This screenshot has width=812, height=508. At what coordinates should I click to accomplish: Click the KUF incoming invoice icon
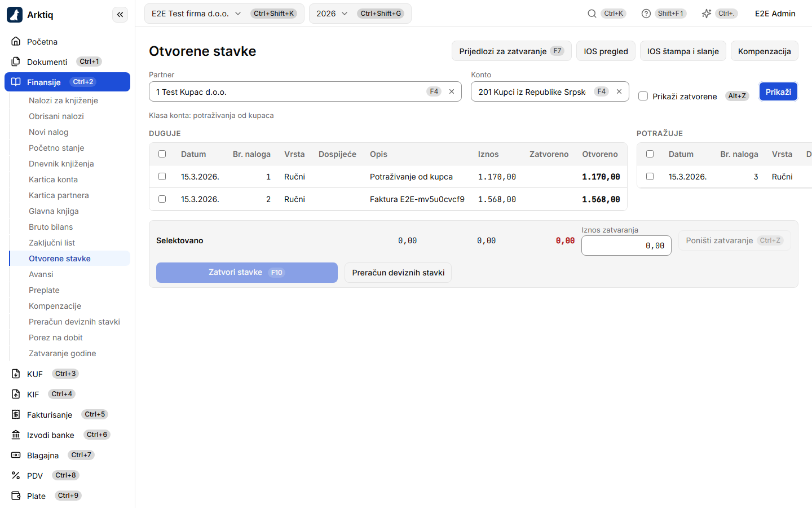pos(16,374)
